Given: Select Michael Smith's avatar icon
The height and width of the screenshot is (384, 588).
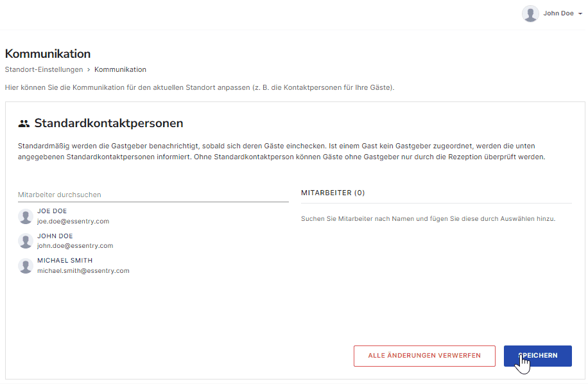Looking at the screenshot, I should coord(26,266).
